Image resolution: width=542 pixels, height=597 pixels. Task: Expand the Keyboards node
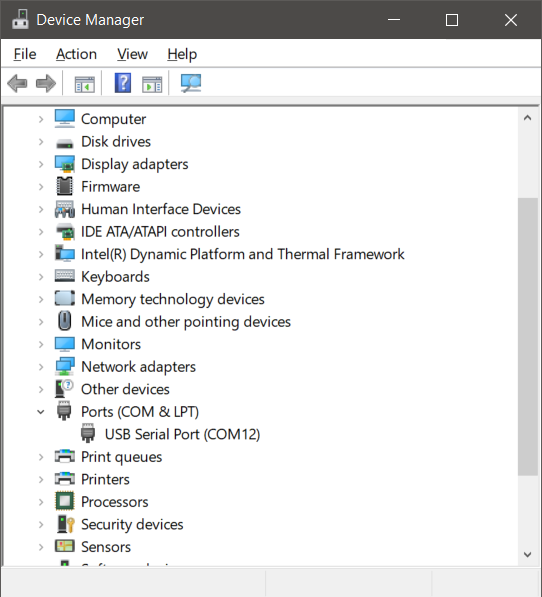tap(41, 277)
